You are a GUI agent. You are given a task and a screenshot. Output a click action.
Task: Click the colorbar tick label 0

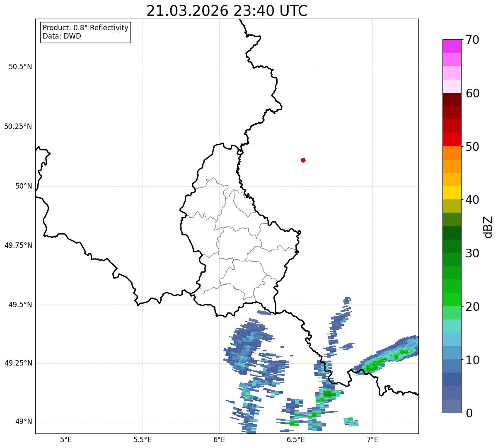[x=469, y=413]
